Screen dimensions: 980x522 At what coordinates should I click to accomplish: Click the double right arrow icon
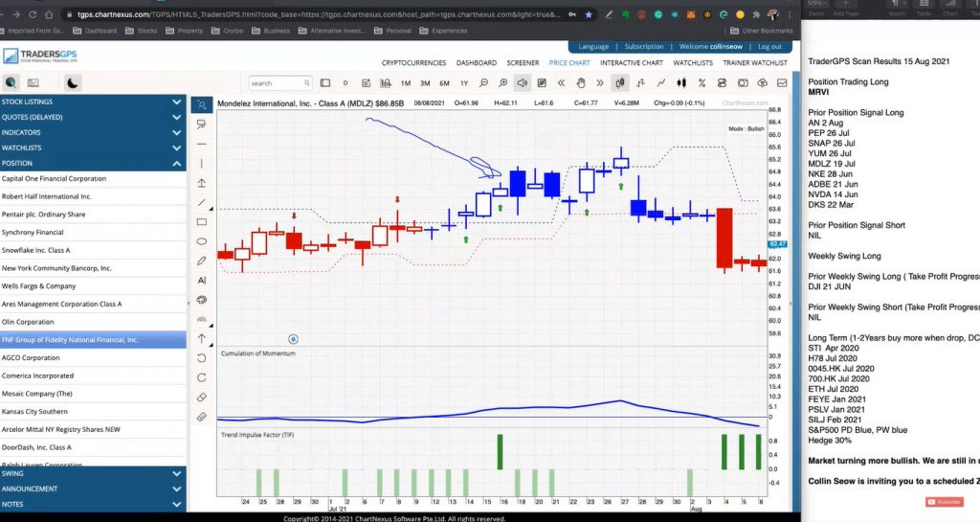click(x=600, y=82)
